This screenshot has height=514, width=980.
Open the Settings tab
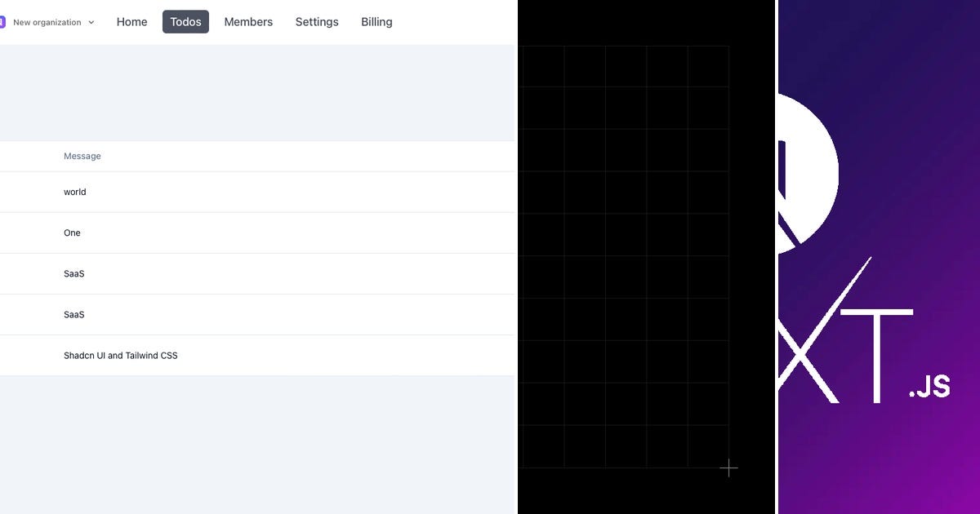point(317,22)
